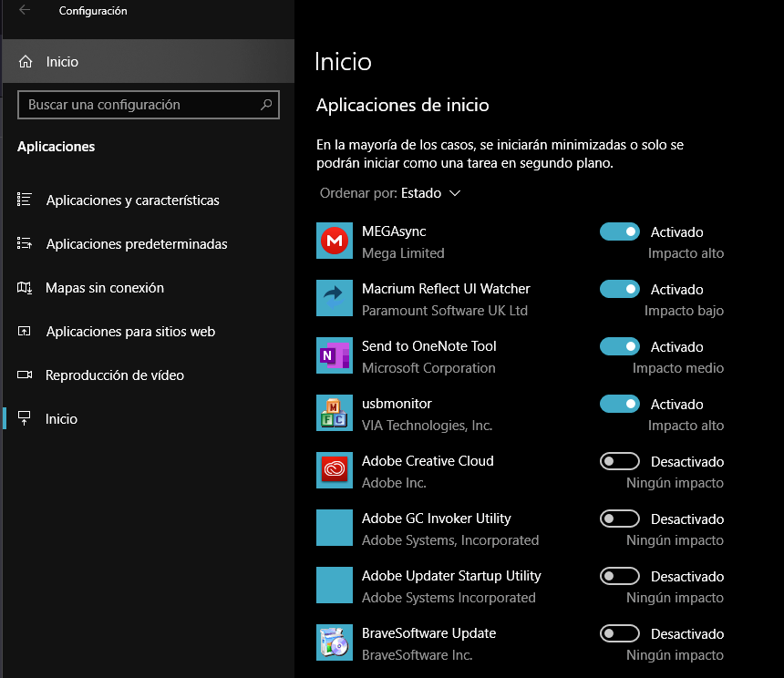Toggle Send to OneNote Tool off
The image size is (784, 678).
click(x=620, y=346)
